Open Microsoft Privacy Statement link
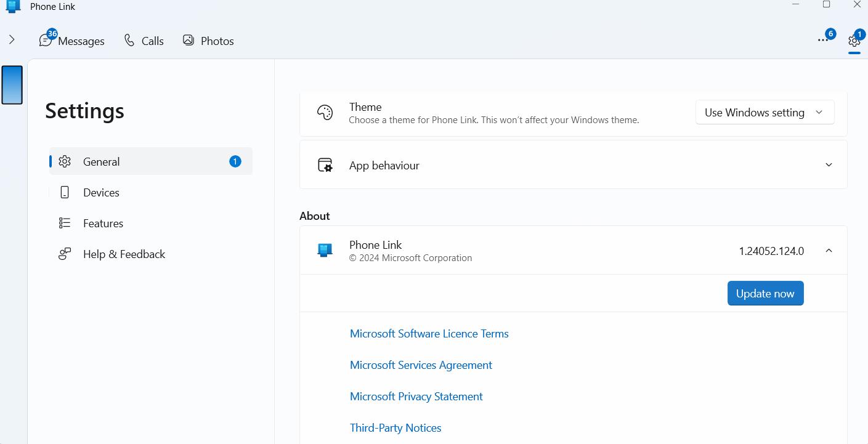This screenshot has width=868, height=444. [416, 397]
